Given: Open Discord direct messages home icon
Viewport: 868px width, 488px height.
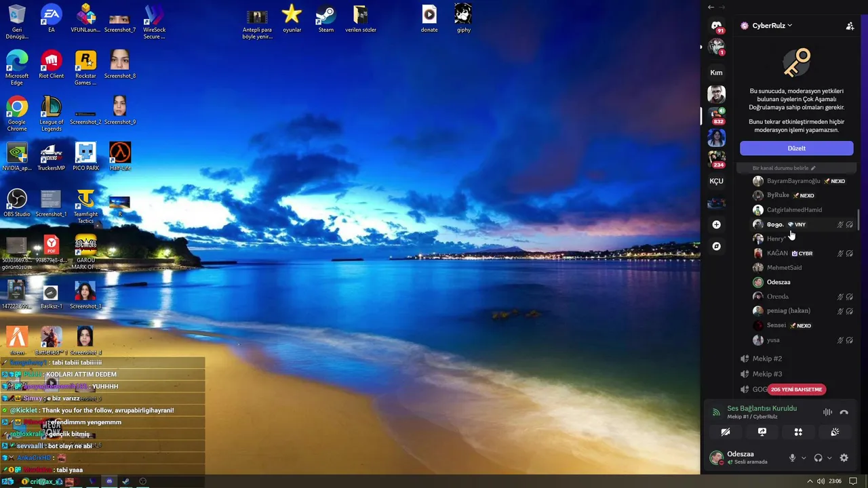Looking at the screenshot, I should 716,26.
